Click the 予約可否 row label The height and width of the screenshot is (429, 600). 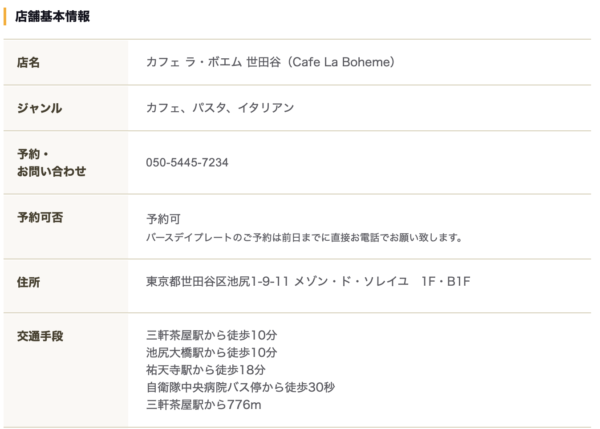[40, 217]
